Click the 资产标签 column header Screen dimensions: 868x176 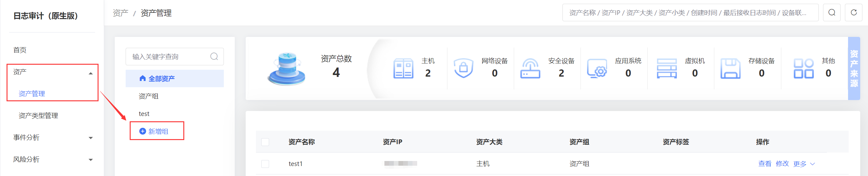676,142
